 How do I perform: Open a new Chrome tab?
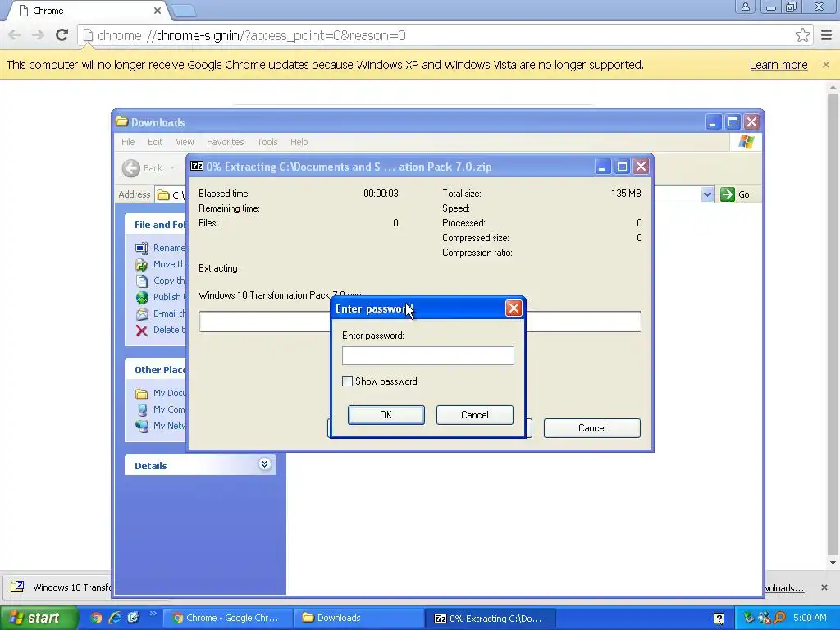[x=183, y=11]
